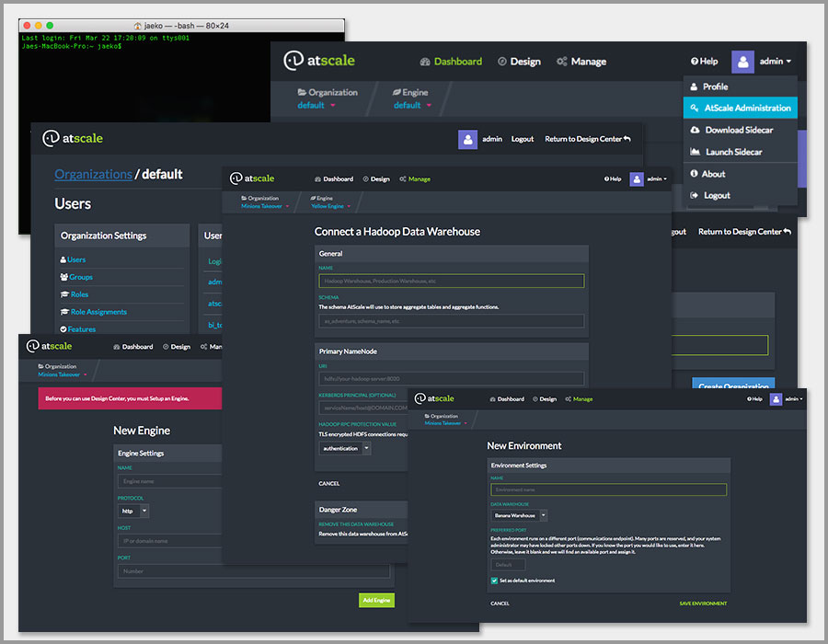Click folder icon beside Organization in Dashboard window
828x644 pixels.
pyautogui.click(x=302, y=92)
